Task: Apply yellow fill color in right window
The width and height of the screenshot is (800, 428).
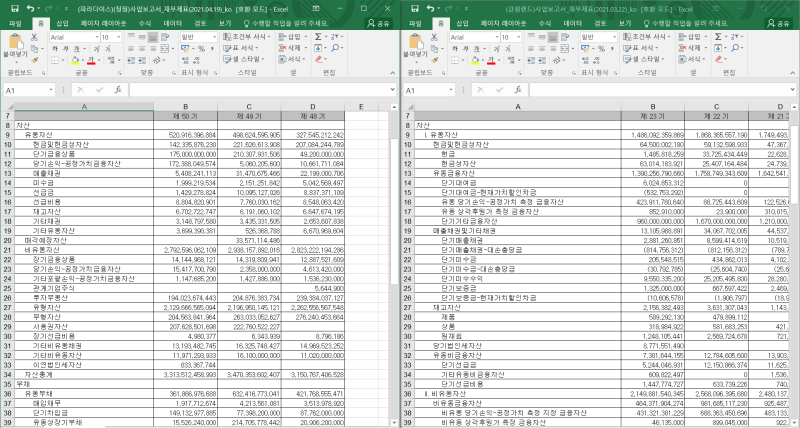Action: coord(475,60)
